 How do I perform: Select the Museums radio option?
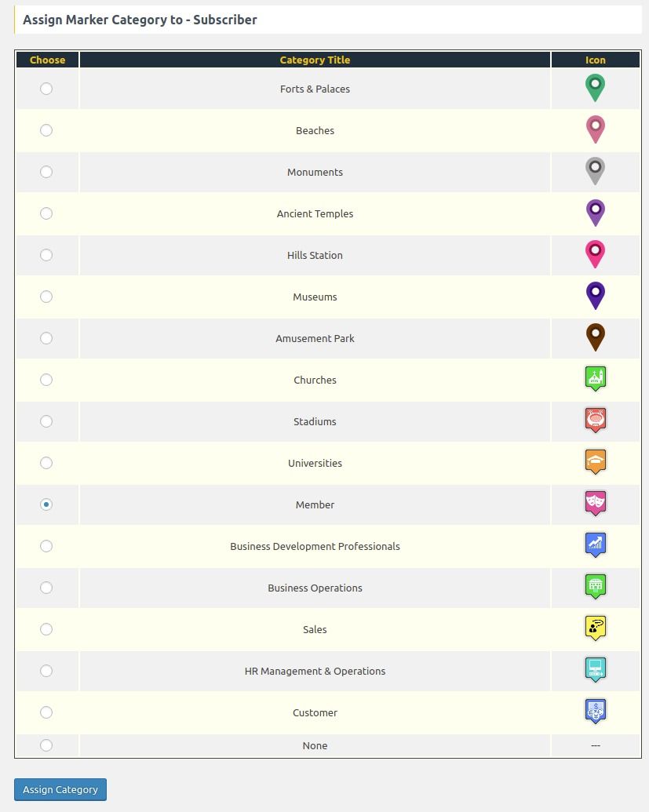click(x=46, y=297)
